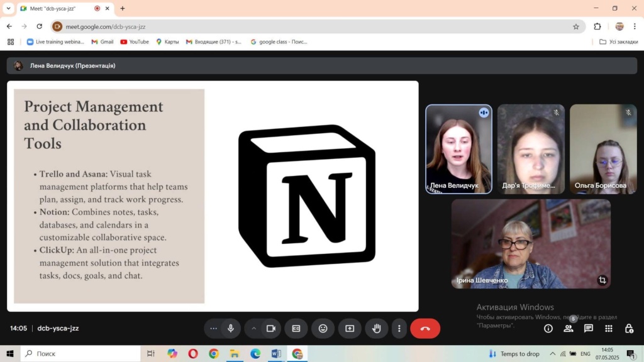Viewport: 644px width, 362px height.
Task: Close the Meet browser tab
Action: tap(107, 8)
